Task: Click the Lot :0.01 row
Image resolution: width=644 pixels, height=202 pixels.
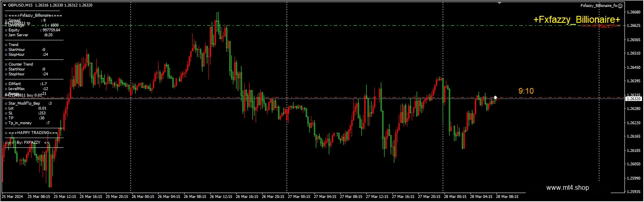Action: (26, 108)
